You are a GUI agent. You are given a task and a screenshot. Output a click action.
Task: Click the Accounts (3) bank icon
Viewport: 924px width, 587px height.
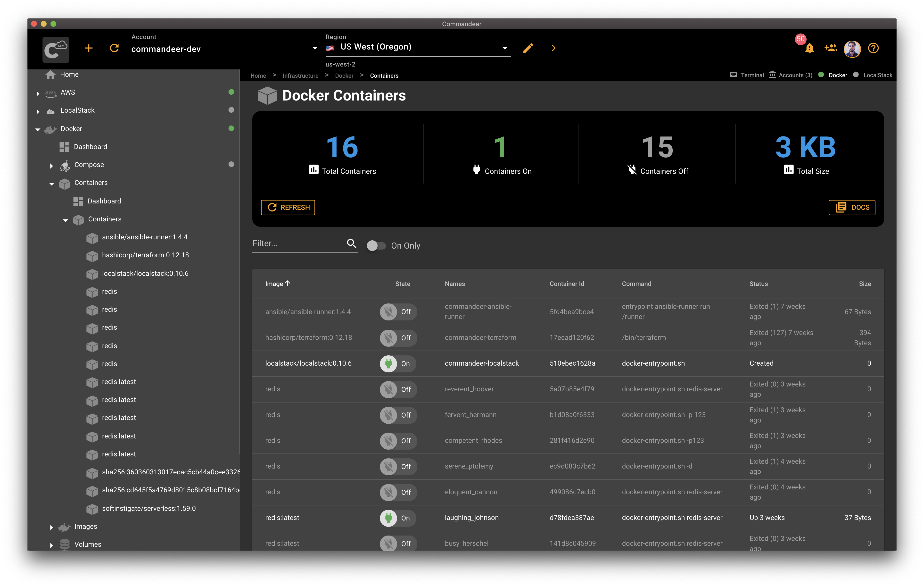click(772, 75)
